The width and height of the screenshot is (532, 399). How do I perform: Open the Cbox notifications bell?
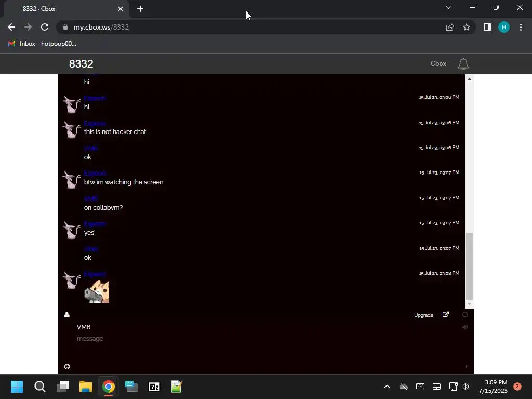pyautogui.click(x=463, y=64)
